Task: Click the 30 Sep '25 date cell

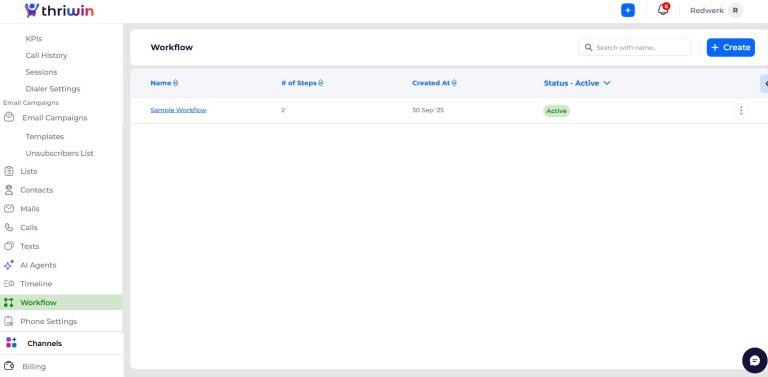Action: pyautogui.click(x=428, y=110)
